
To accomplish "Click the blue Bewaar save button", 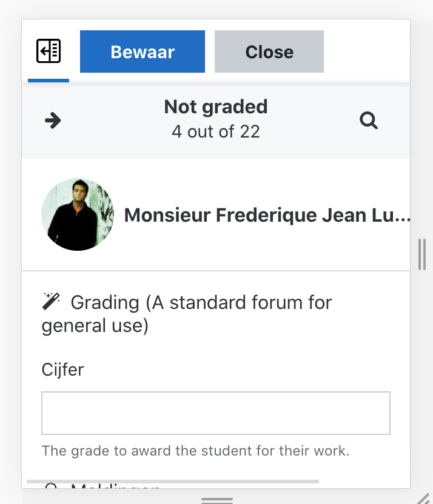I will (143, 51).
